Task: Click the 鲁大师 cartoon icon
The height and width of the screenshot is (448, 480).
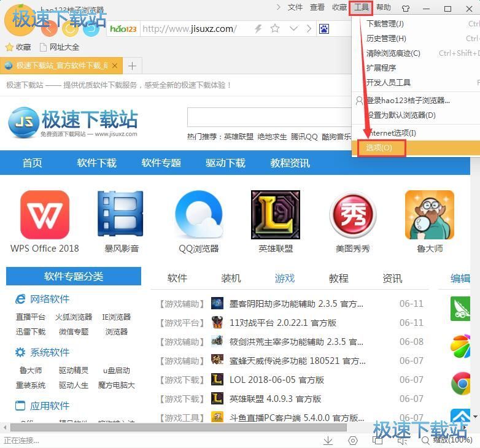Action: pyautogui.click(x=430, y=215)
